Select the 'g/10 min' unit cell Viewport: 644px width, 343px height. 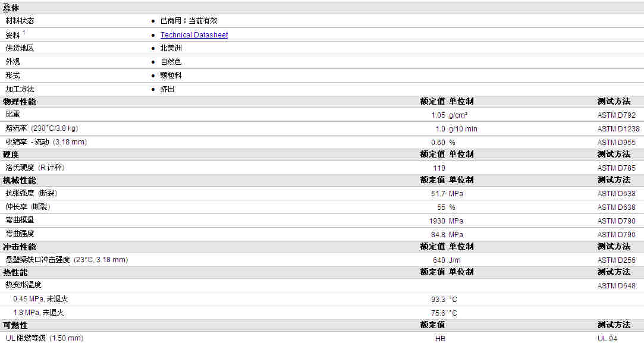[463, 129]
